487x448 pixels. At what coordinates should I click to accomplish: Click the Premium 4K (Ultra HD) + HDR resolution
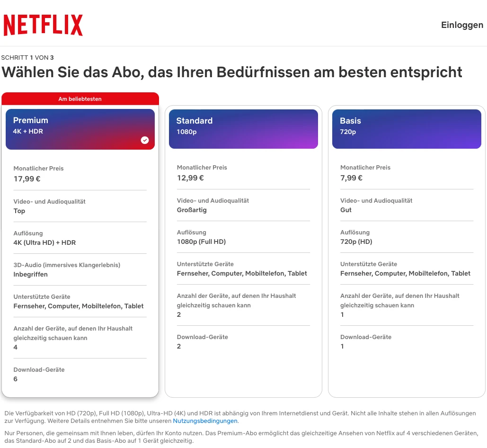tap(44, 242)
